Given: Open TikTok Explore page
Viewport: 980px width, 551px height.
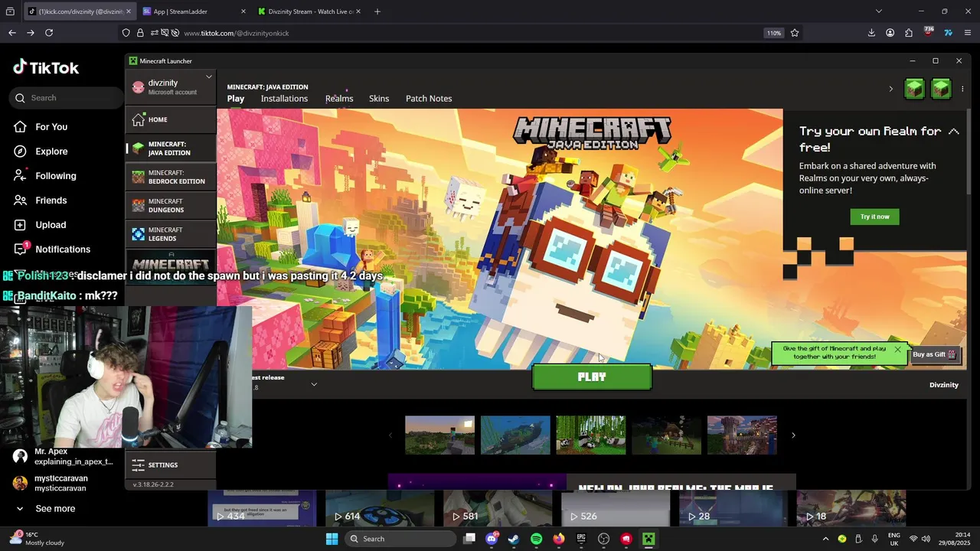Looking at the screenshot, I should (x=51, y=152).
